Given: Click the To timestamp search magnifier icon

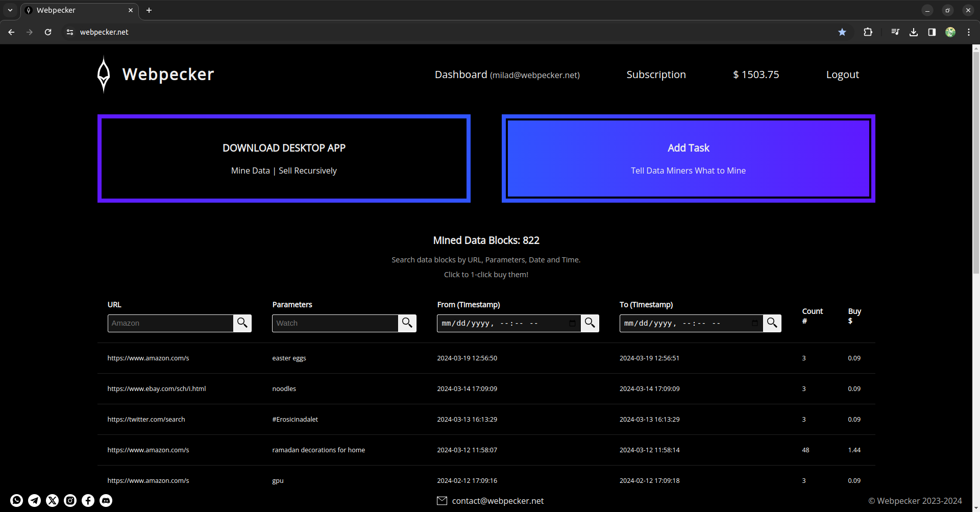Looking at the screenshot, I should coord(772,323).
